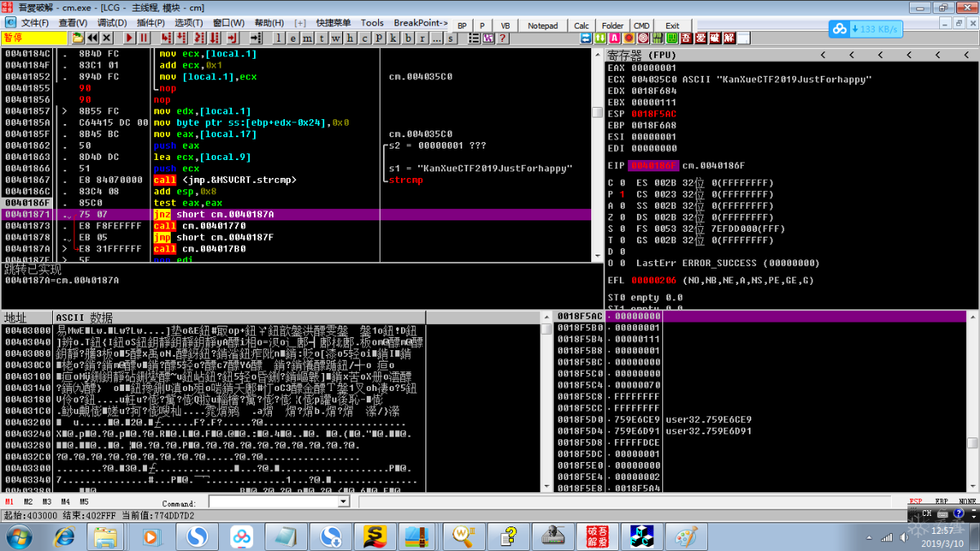Open the Call stack 'k' button
The image size is (980, 551).
[x=394, y=38]
